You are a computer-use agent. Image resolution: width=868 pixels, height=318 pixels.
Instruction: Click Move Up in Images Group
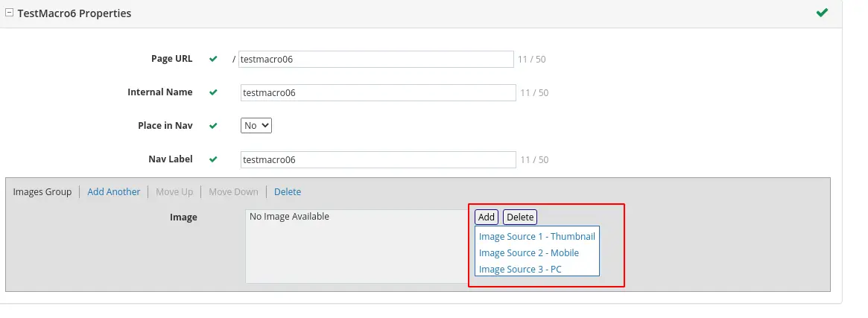174,192
